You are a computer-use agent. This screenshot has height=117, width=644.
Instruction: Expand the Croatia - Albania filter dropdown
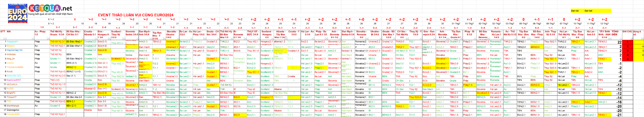(96, 39)
